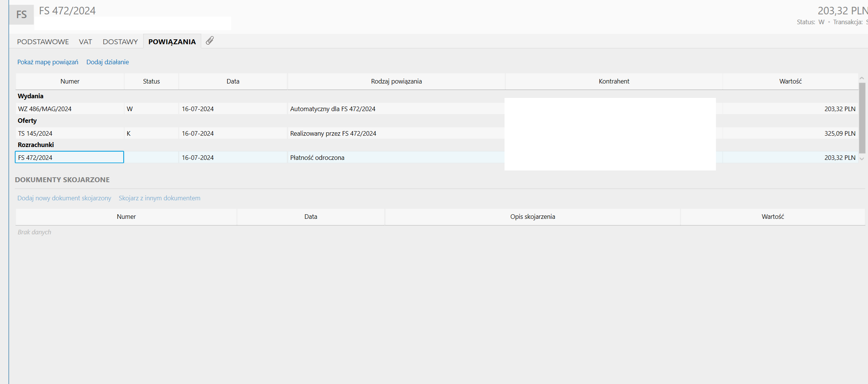Sort related documents by Opis skojarzenia
The width and height of the screenshot is (868, 384).
click(532, 217)
